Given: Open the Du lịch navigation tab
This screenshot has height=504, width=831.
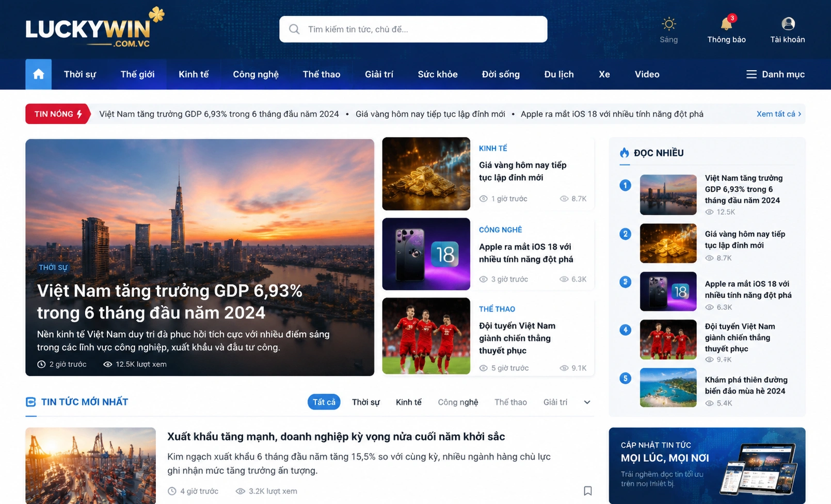Looking at the screenshot, I should point(558,74).
